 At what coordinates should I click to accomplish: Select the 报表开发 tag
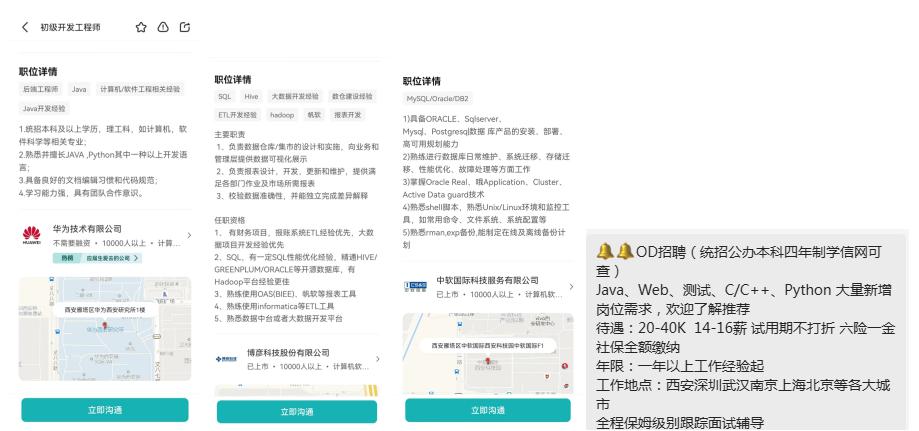(x=348, y=115)
